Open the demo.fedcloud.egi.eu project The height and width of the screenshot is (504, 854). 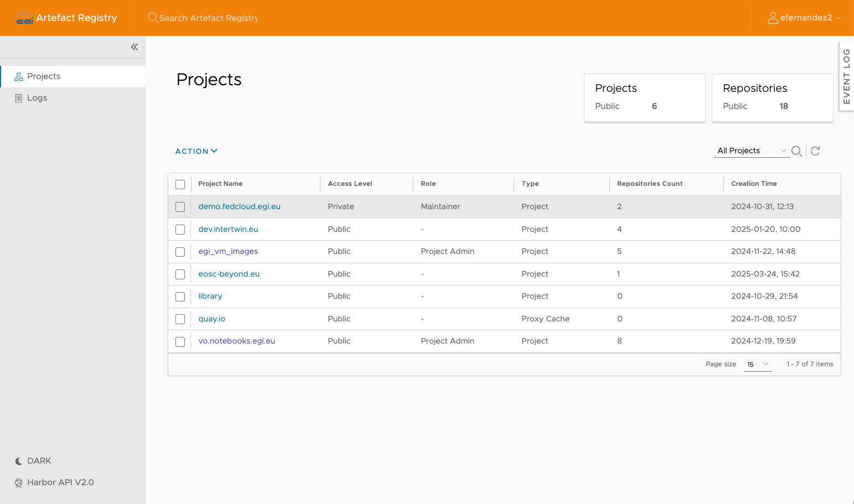(x=239, y=206)
